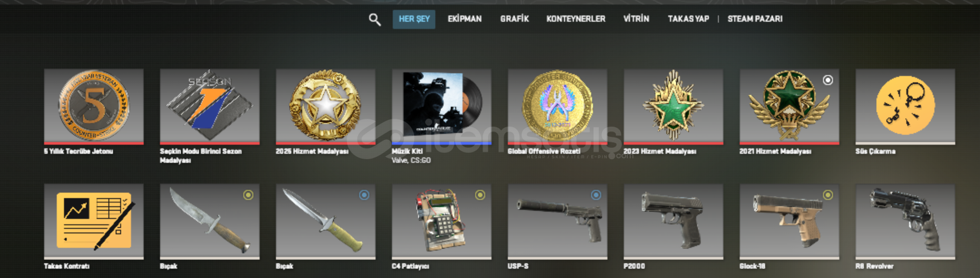
Task: Click the search magnifier icon
Action: 374,19
